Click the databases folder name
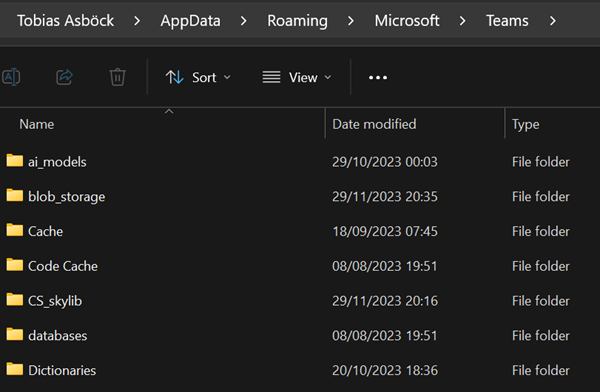This screenshot has width=600, height=392. coord(57,336)
